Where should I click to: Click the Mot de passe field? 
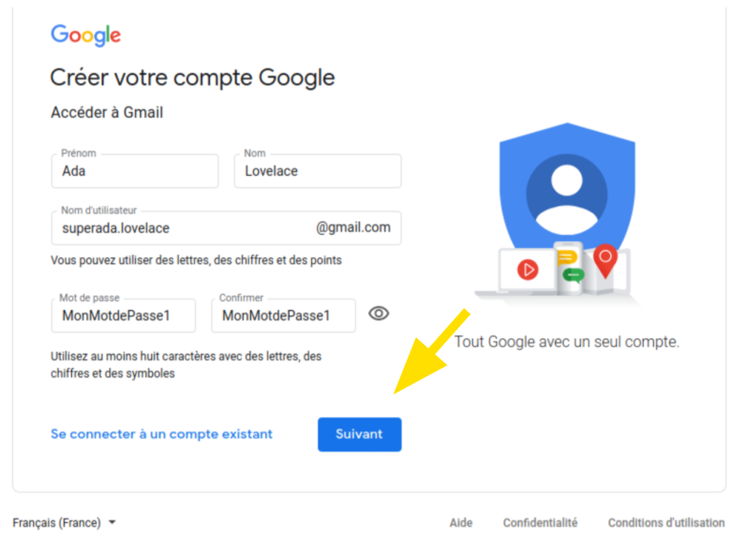click(123, 315)
